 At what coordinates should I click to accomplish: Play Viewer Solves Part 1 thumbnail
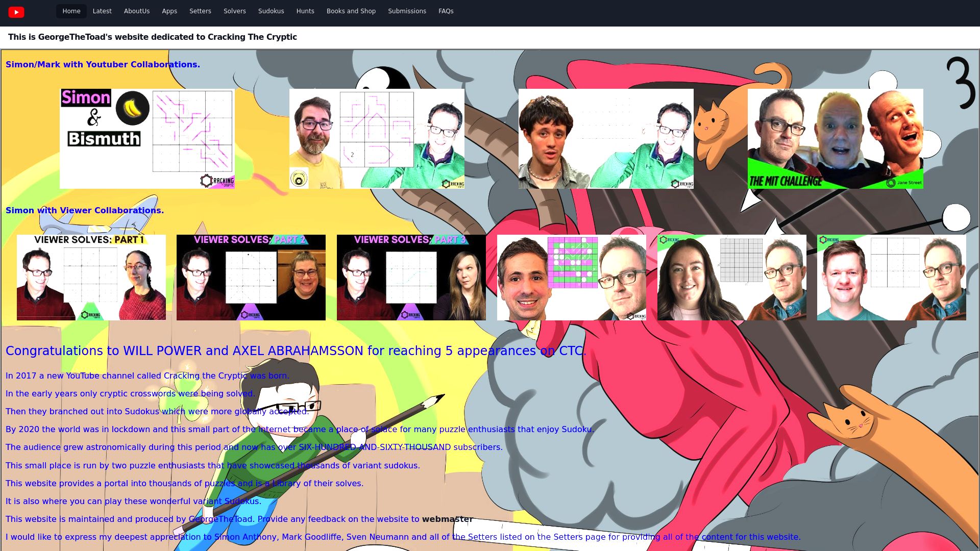(x=91, y=278)
